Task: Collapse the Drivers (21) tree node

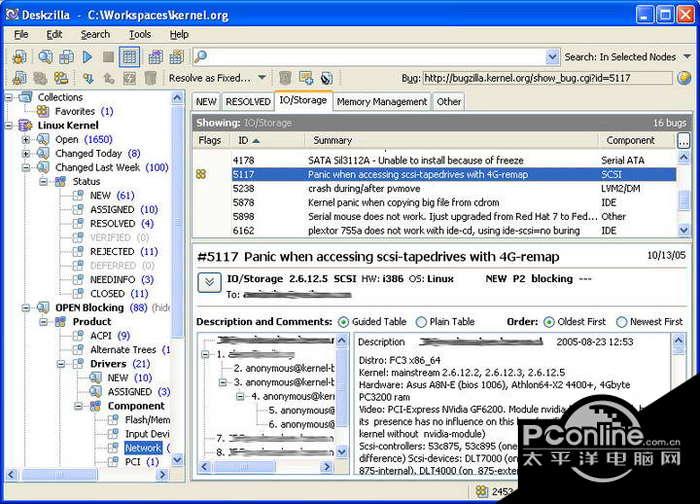Action: [x=61, y=364]
